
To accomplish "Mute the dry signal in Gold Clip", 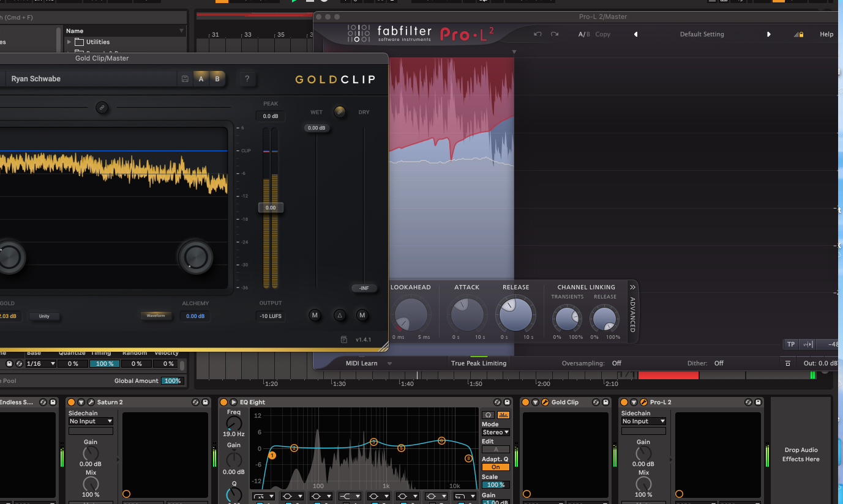I will pos(362,316).
